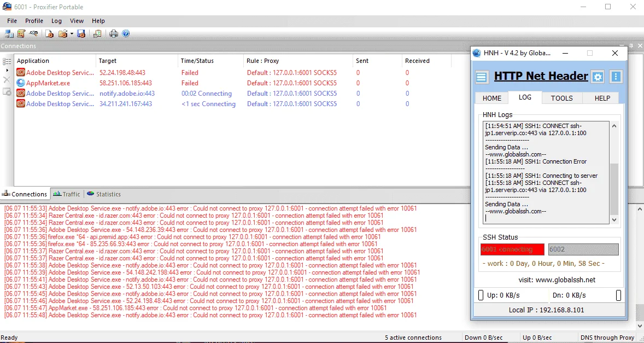Click HNH Logs scrollbar down arrow
The width and height of the screenshot is (644, 343).
[614, 220]
